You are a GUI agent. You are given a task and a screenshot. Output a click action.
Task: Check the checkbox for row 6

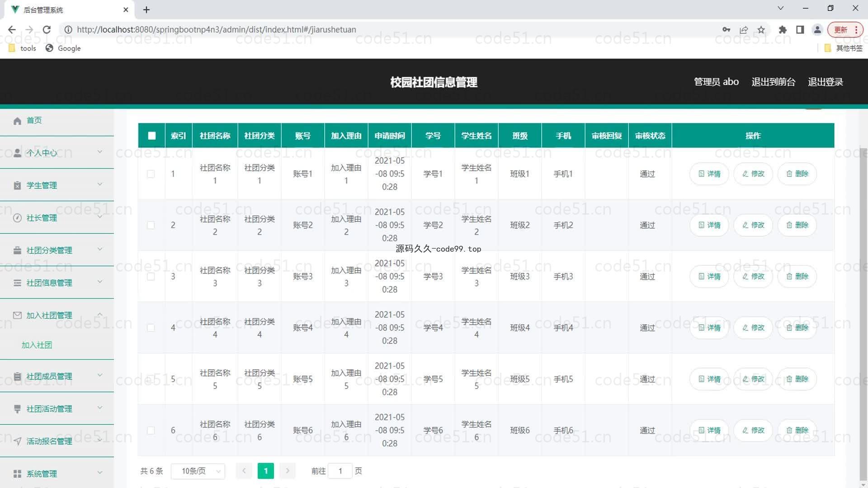click(x=151, y=431)
